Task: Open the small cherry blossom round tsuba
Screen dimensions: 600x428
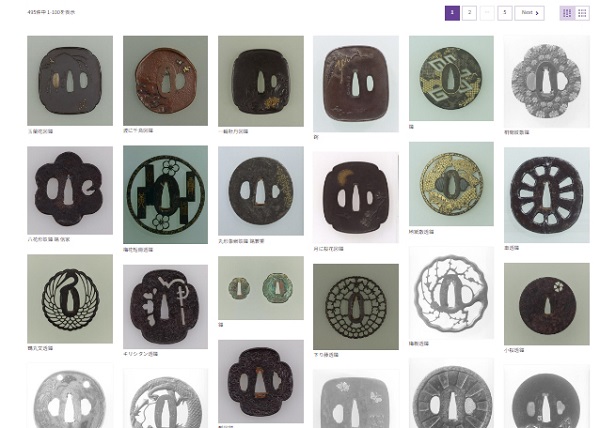Action: coord(547,304)
